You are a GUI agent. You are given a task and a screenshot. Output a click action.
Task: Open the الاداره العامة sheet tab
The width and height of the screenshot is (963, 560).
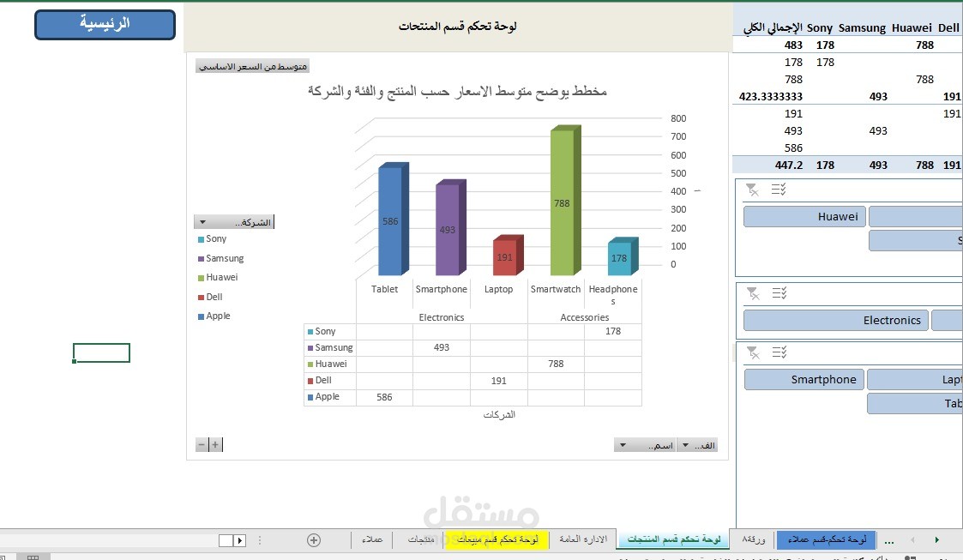point(583,539)
